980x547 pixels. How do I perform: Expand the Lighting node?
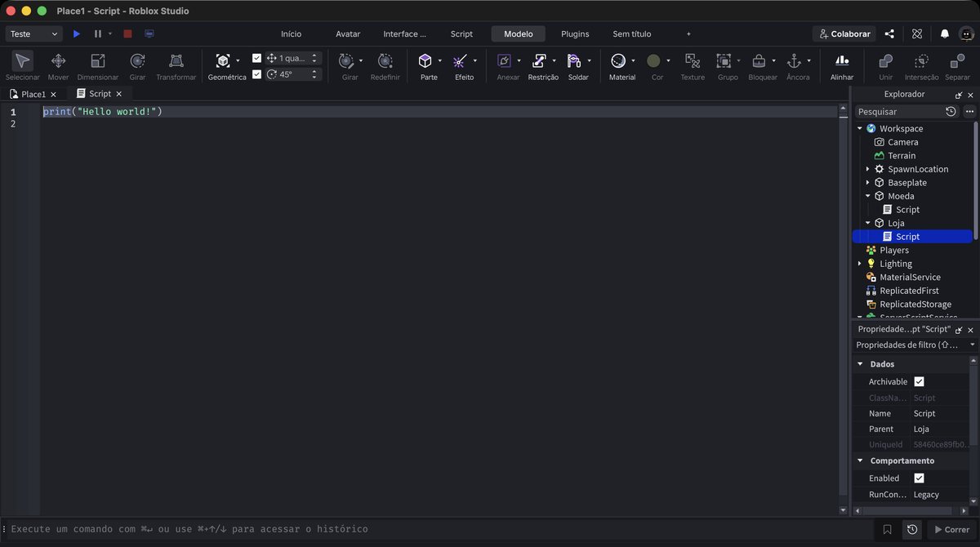(x=860, y=264)
